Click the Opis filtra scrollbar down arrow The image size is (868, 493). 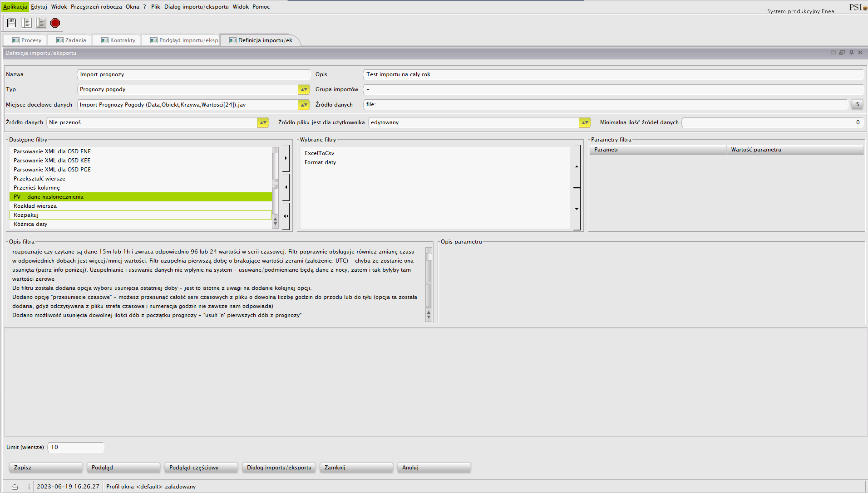[x=429, y=317]
